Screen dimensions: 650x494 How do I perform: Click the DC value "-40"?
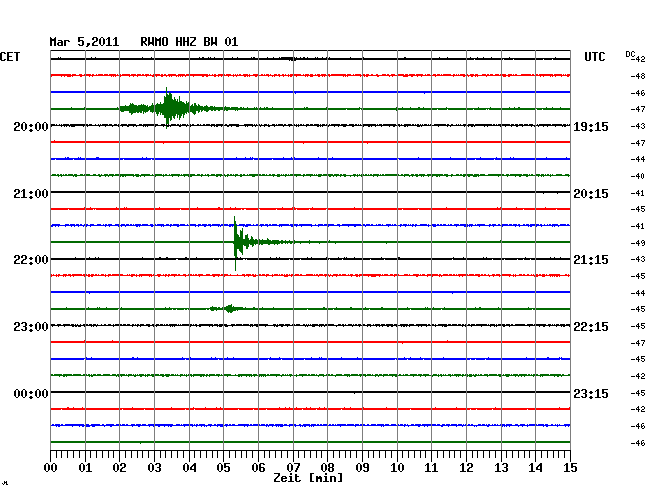(638, 176)
